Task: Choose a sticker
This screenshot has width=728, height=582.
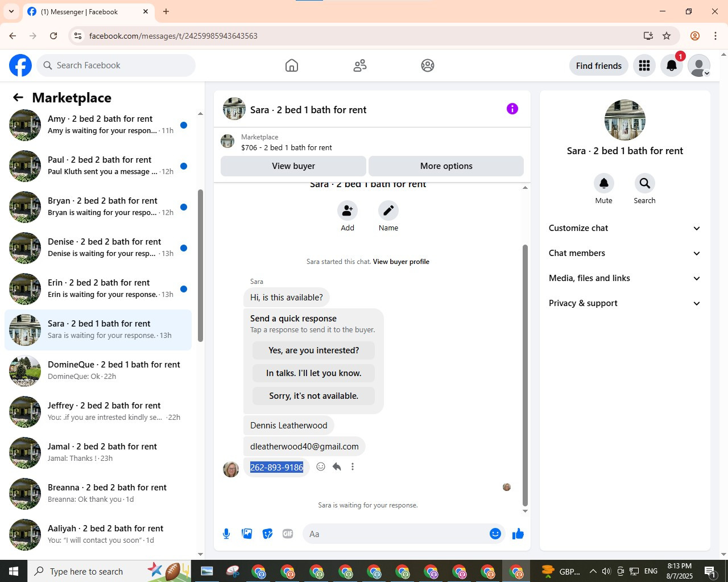Action: [x=267, y=534]
